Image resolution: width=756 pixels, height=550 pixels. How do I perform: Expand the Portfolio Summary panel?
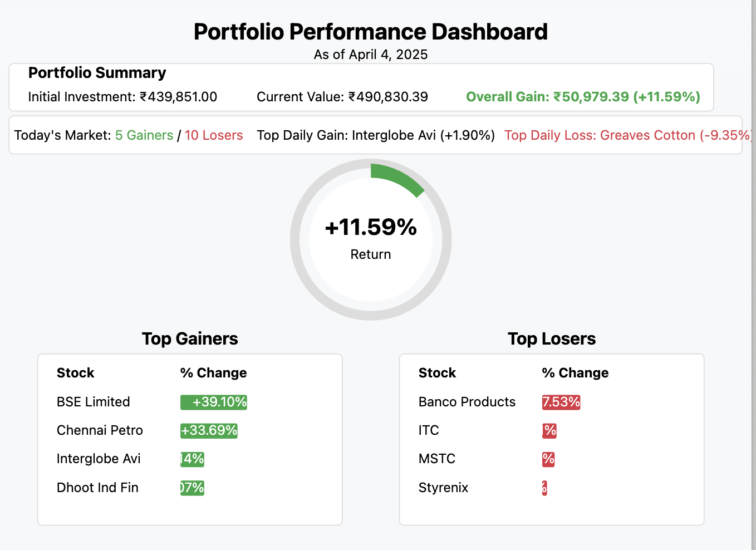click(97, 73)
